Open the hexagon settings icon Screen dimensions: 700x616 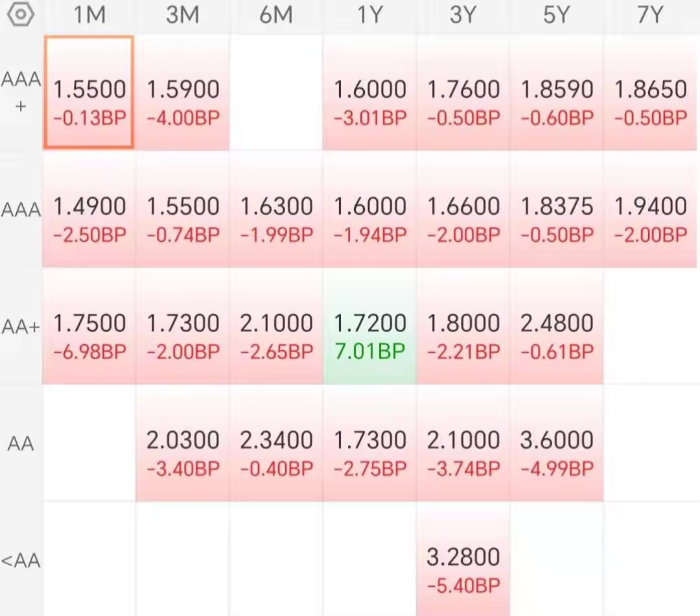click(x=21, y=15)
